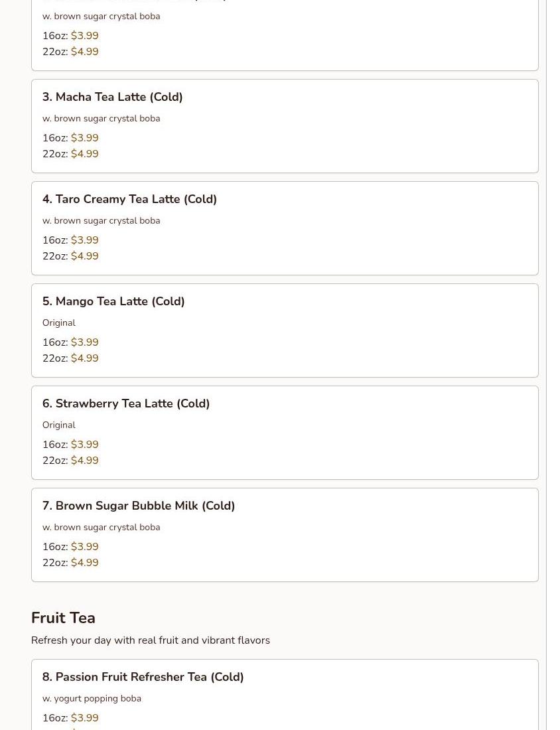Open the Strawberry Tea Latte (Cold) item
This screenshot has height=730, width=560.
(126, 403)
